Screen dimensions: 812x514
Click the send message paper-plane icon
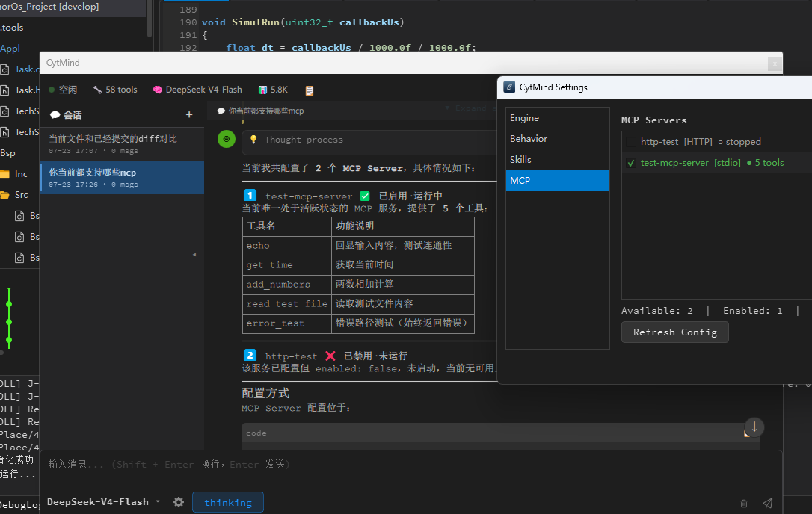(x=767, y=503)
